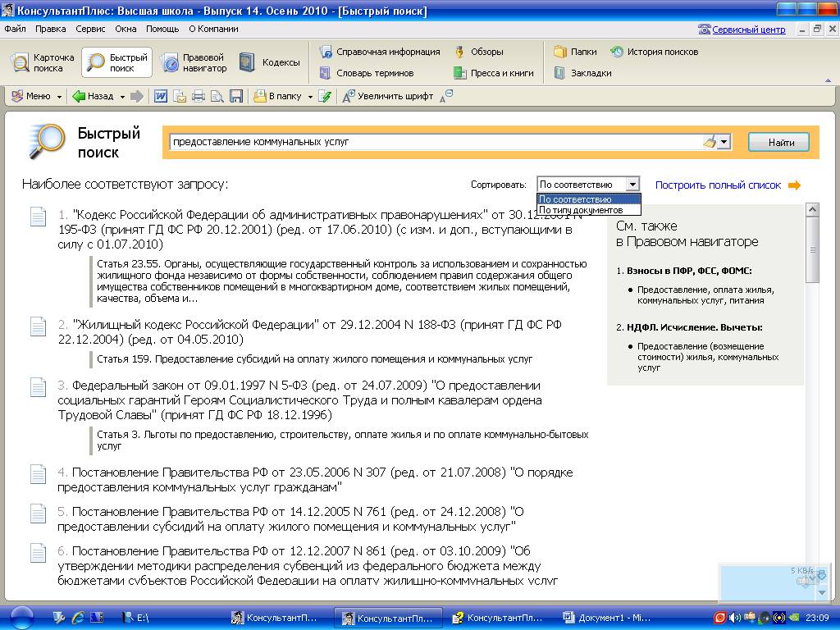Expand В папку dropdown arrow

click(x=310, y=97)
